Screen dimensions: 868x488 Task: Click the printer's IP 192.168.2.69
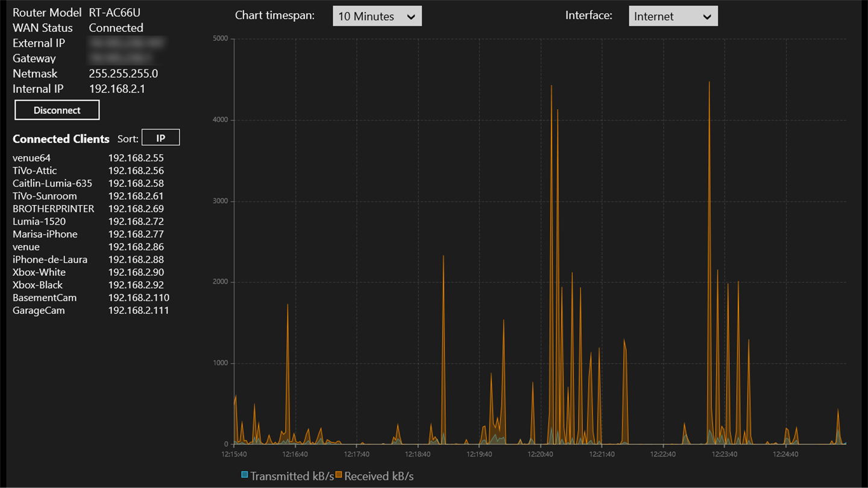[136, 208]
